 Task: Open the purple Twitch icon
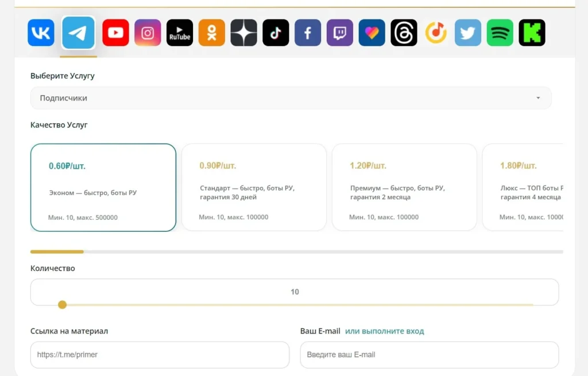click(x=340, y=33)
